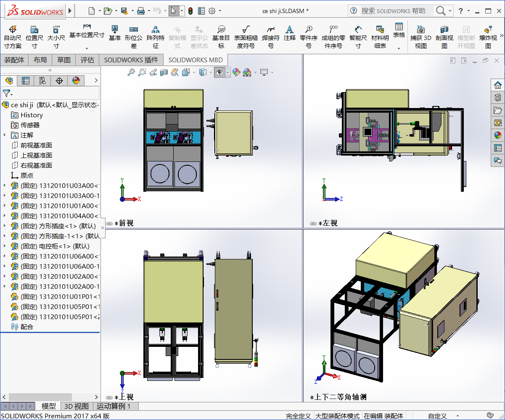This screenshot has height=420, width=505.
Task: Open the Edit Appearance tool
Action: (x=236, y=72)
